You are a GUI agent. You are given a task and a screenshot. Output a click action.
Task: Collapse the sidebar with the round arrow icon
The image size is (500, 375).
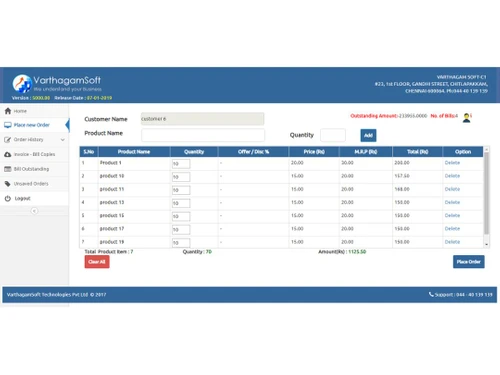(34, 211)
